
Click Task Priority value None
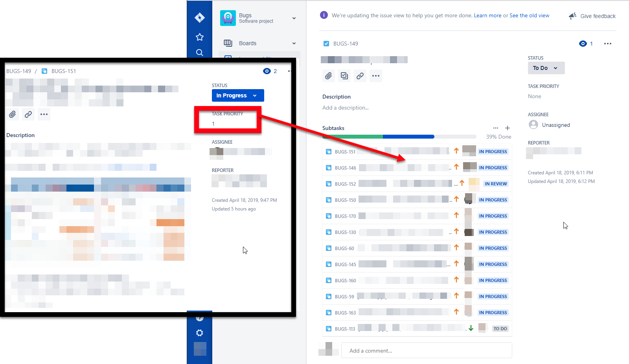(534, 96)
